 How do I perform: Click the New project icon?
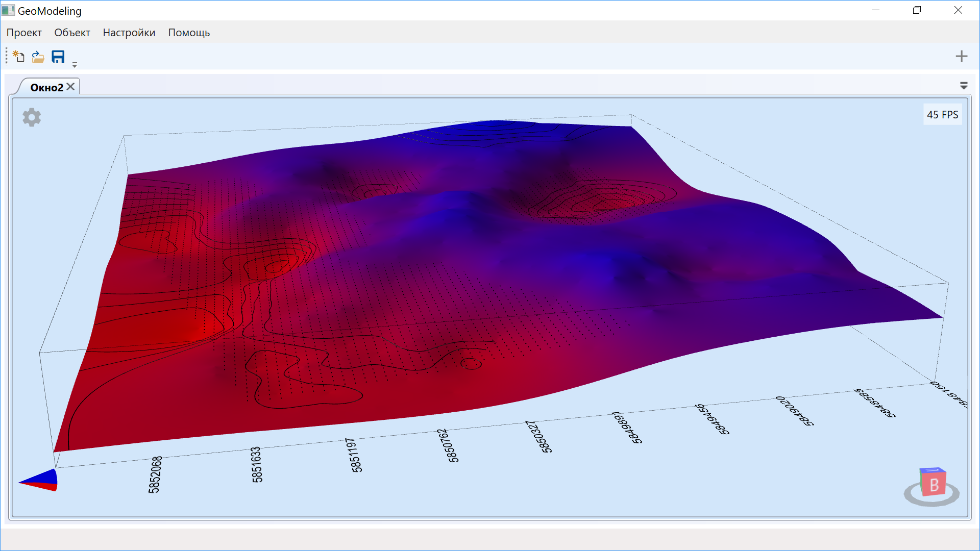(x=19, y=57)
